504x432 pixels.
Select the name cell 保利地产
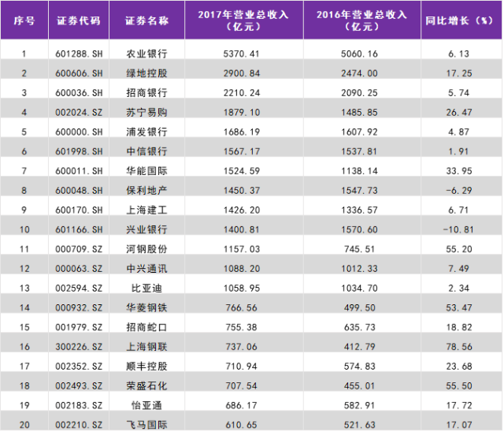point(147,191)
